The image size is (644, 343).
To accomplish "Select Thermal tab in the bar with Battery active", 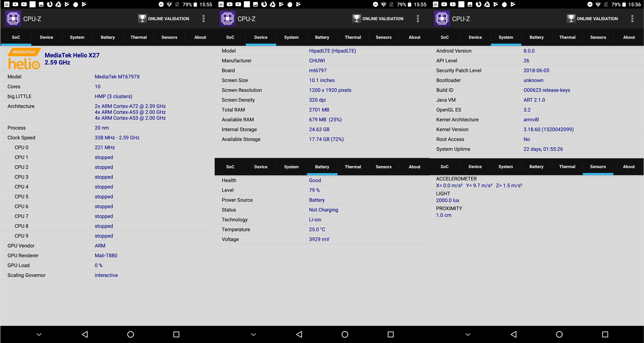I will click(353, 167).
